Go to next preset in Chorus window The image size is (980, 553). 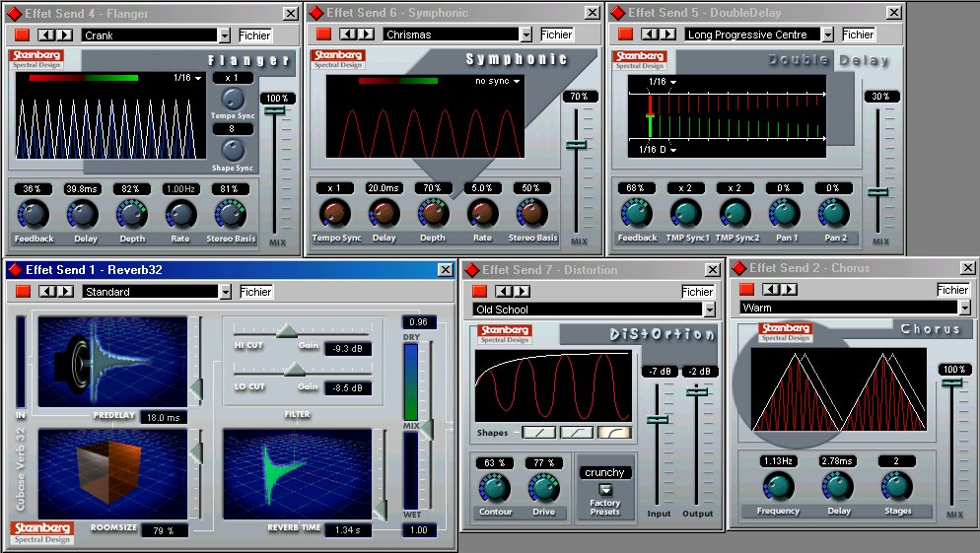tap(789, 289)
